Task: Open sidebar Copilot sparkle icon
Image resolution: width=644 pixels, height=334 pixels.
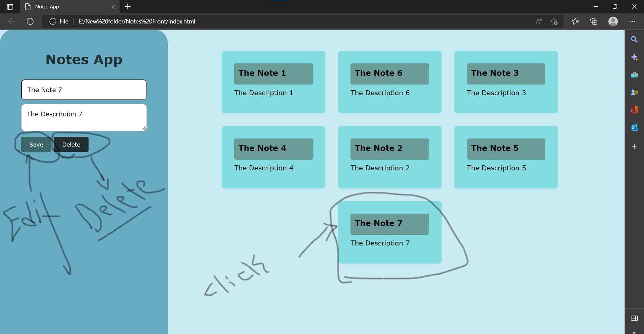Action: coord(634,57)
